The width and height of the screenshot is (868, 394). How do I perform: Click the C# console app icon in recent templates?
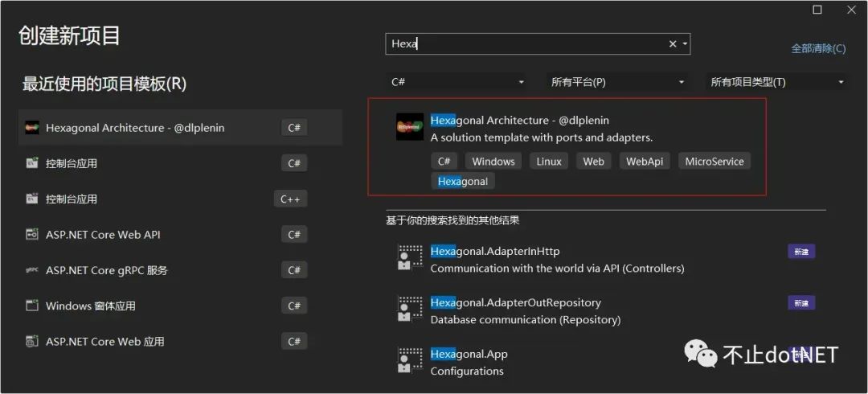click(32, 163)
